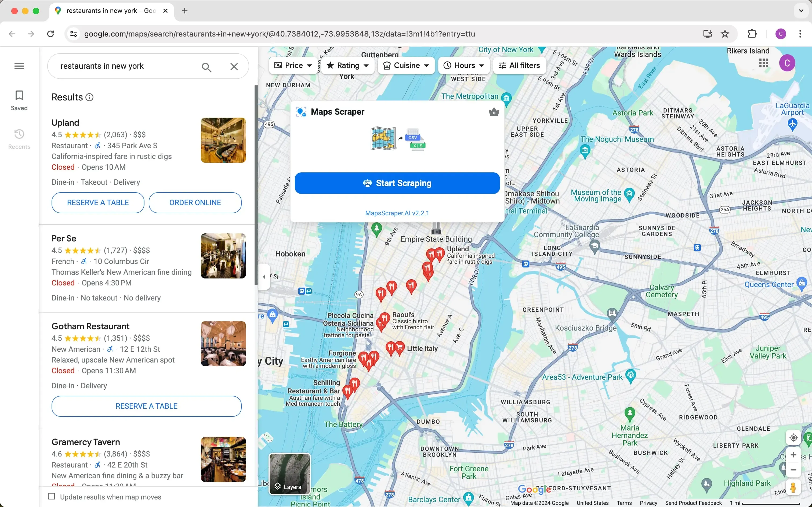
Task: Open the MapsScraper.AI v2.2.1 link
Action: [x=397, y=213]
